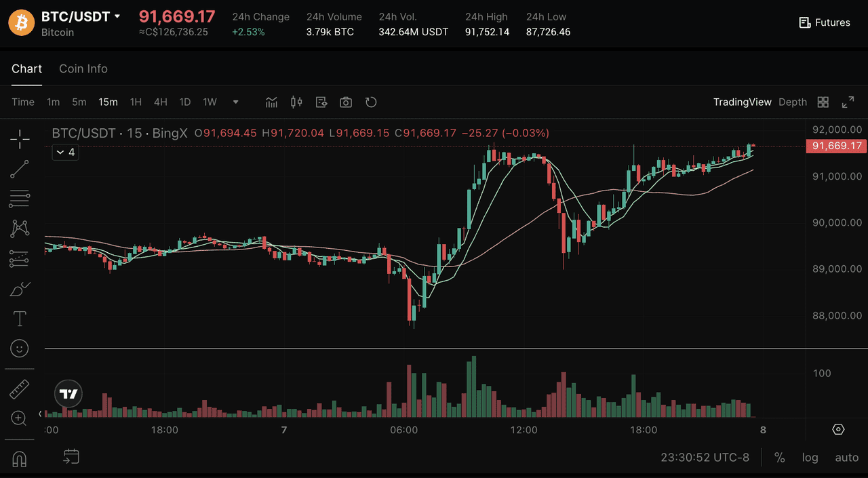868x478 pixels.
Task: Change the candlestick chart style
Action: [x=296, y=102]
